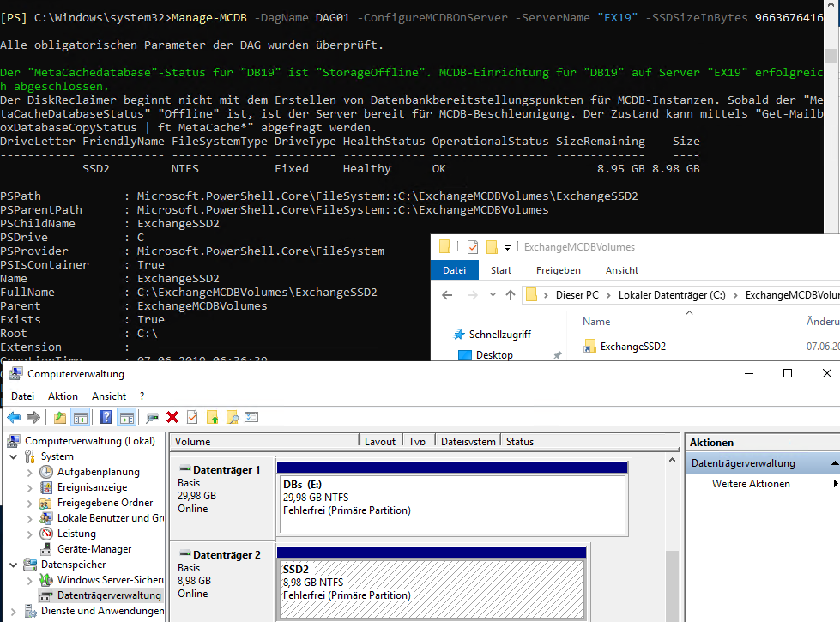
Task: Open the Datei menu in Computerverwaltung
Action: [22, 396]
